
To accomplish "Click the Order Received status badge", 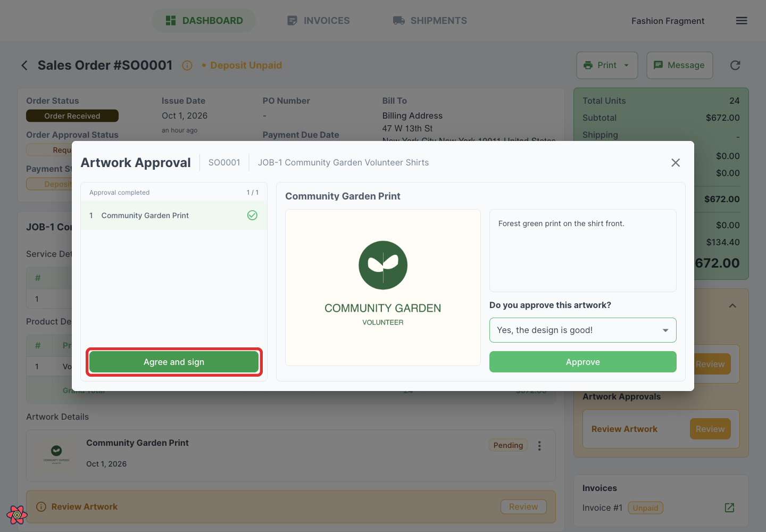I will point(72,116).
